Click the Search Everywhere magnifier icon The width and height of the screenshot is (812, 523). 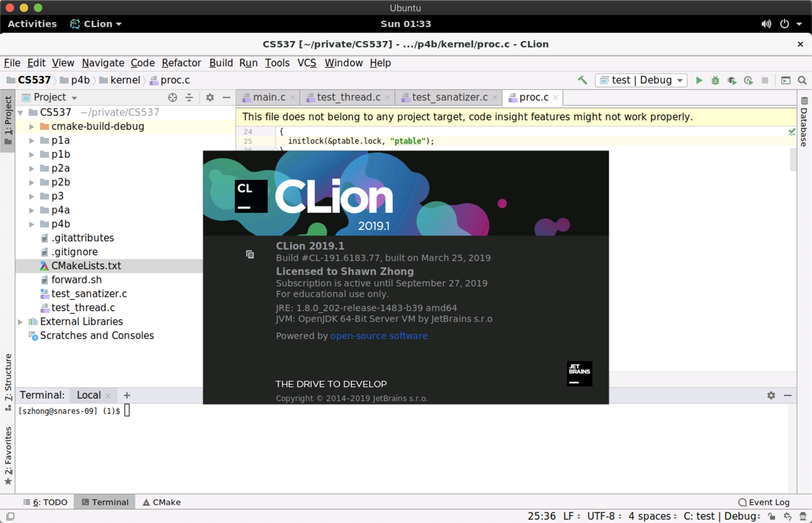click(x=802, y=80)
